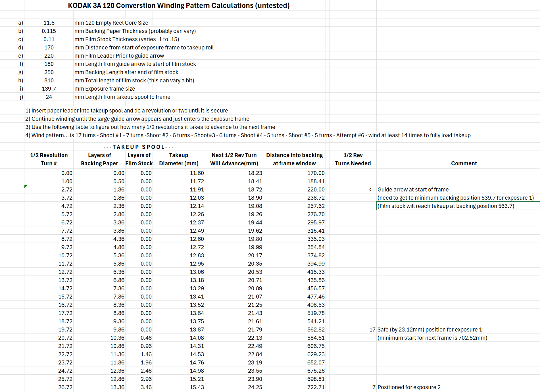Select the 15.72 turn number cell
Viewport: 540px width, 392px height.
[x=65, y=297]
